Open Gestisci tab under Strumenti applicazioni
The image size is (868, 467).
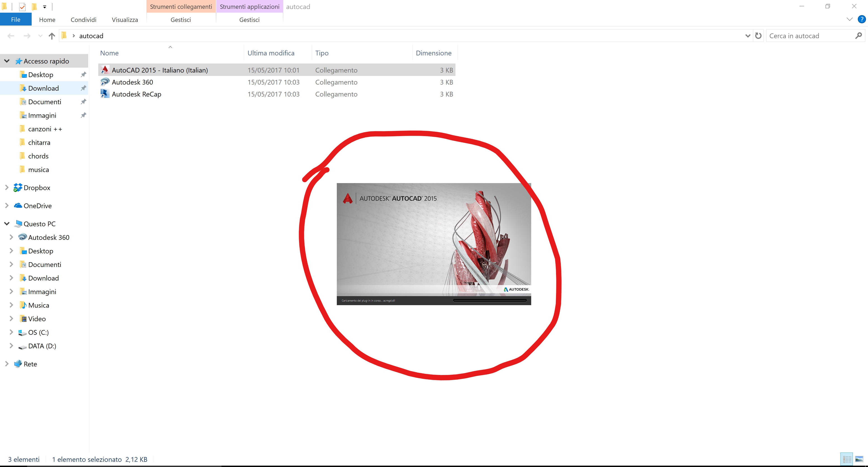(249, 19)
